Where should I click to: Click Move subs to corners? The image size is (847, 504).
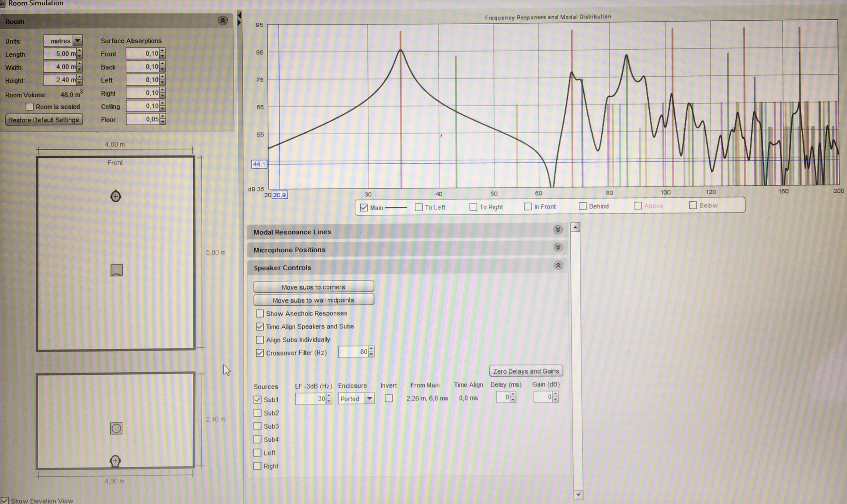(x=314, y=287)
